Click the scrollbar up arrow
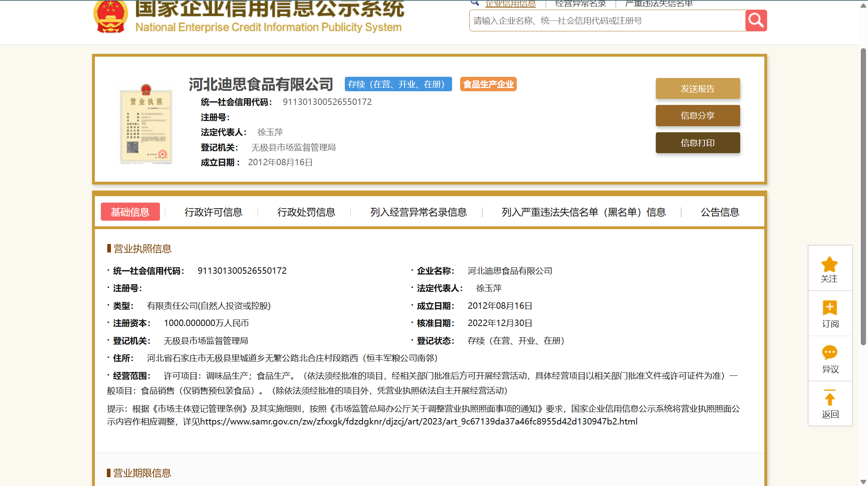The height and width of the screenshot is (486, 868). click(863, 5)
